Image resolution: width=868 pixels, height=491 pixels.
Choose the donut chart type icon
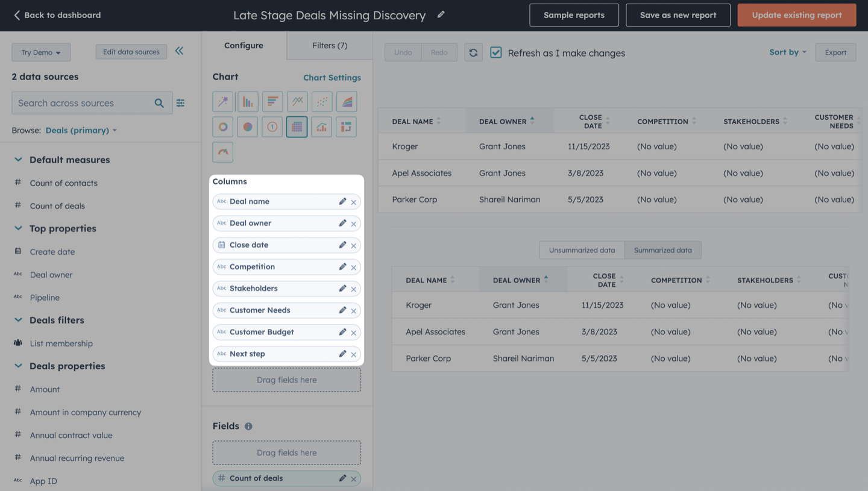pyautogui.click(x=223, y=127)
